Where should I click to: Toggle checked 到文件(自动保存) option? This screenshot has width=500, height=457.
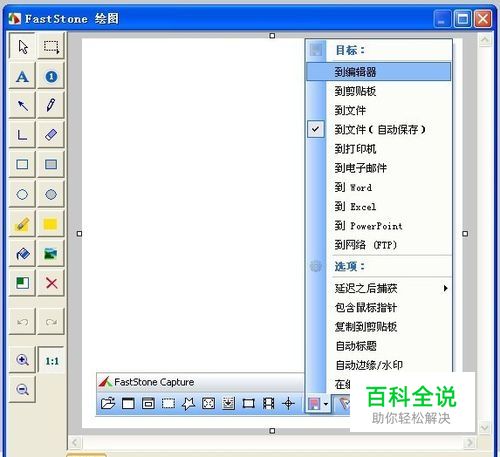pyautogui.click(x=379, y=129)
